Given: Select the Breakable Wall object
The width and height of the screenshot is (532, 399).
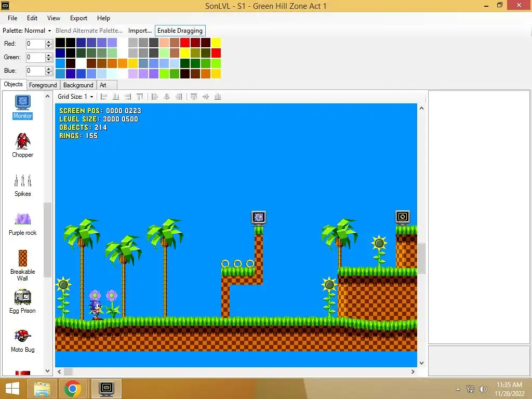Looking at the screenshot, I should pyautogui.click(x=22, y=265).
